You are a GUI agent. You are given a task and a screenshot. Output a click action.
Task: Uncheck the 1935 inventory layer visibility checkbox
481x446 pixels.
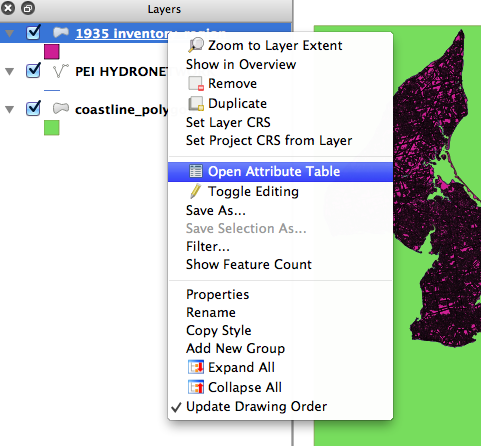coord(33,32)
